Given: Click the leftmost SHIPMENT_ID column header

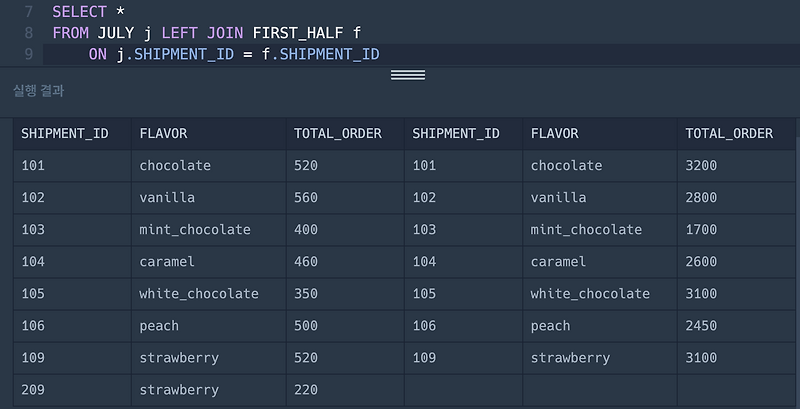Looking at the screenshot, I should (64, 133).
